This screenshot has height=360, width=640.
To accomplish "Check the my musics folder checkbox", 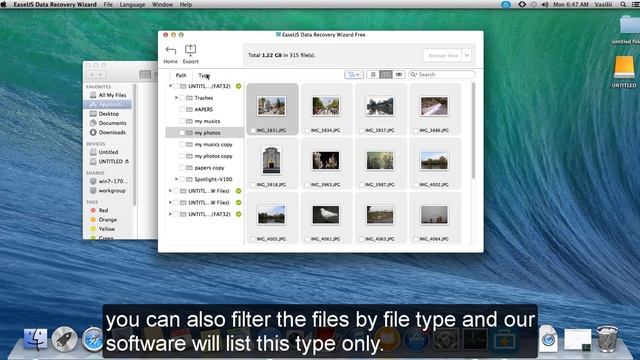I will click(182, 121).
